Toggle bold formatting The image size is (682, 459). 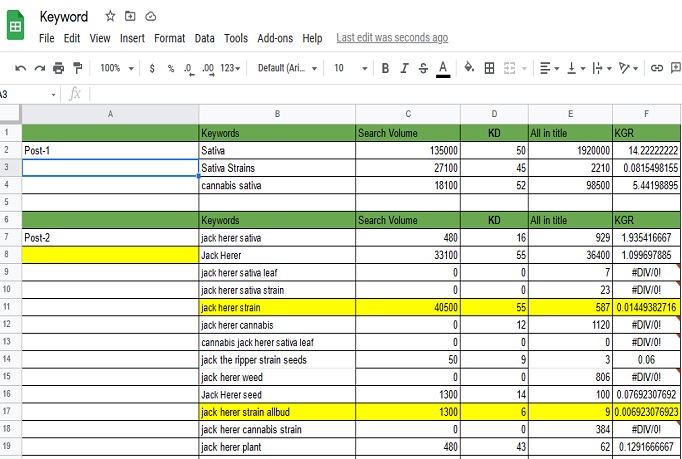(x=385, y=68)
